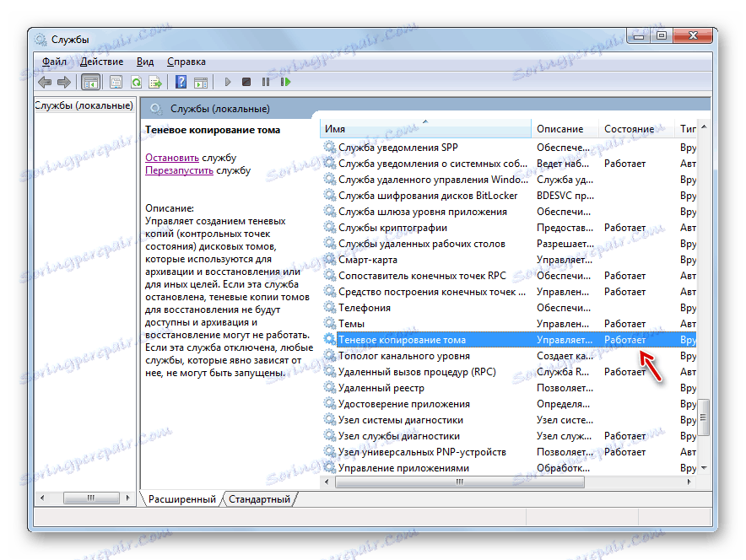746x560 pixels.
Task: Click the services list horizontal scrollbar thumb
Action: pyautogui.click(x=460, y=482)
